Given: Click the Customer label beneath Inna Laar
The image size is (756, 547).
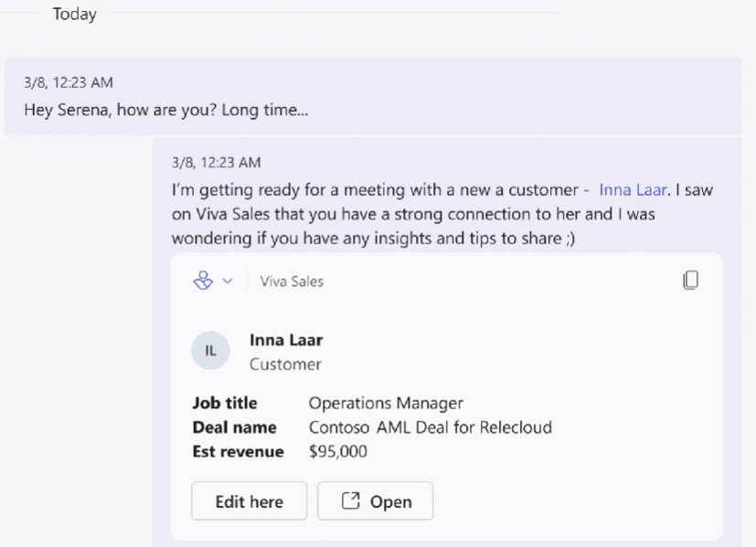Looking at the screenshot, I should pyautogui.click(x=285, y=363).
